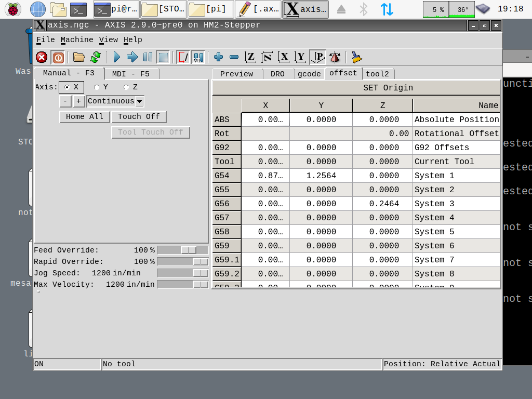This screenshot has width=532, height=399.
Task: Click the ABS X position cell
Action: coord(265,119)
